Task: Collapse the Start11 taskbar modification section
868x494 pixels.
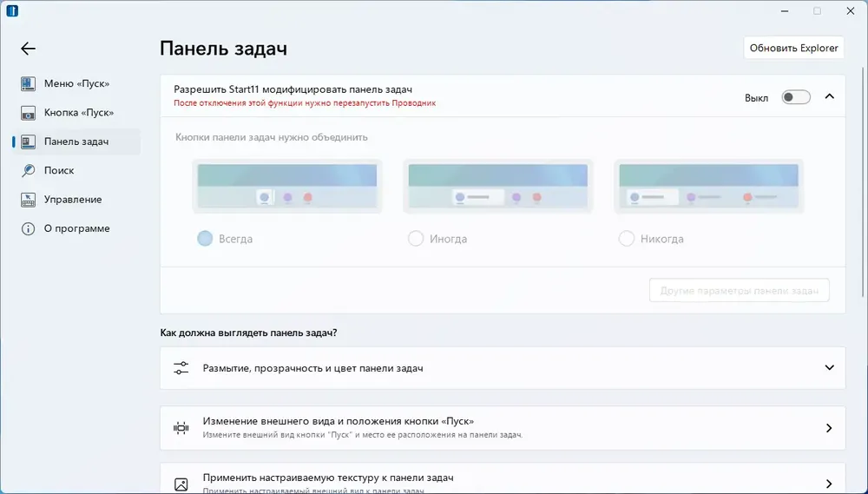Action: click(x=829, y=96)
